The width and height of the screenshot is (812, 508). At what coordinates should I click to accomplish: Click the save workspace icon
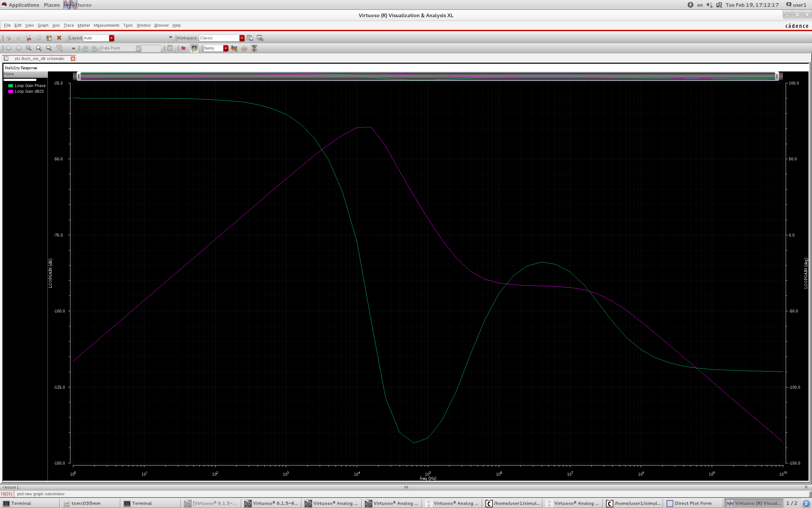point(250,38)
